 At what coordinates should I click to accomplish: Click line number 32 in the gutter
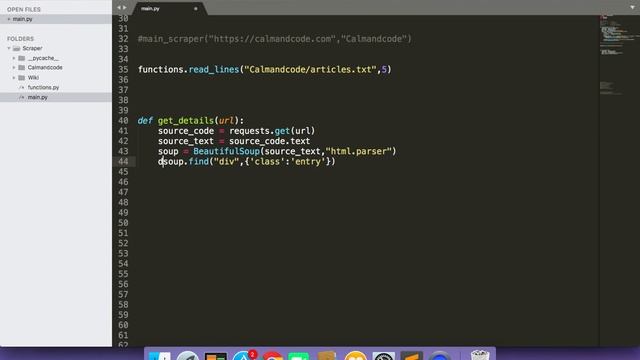123,39
